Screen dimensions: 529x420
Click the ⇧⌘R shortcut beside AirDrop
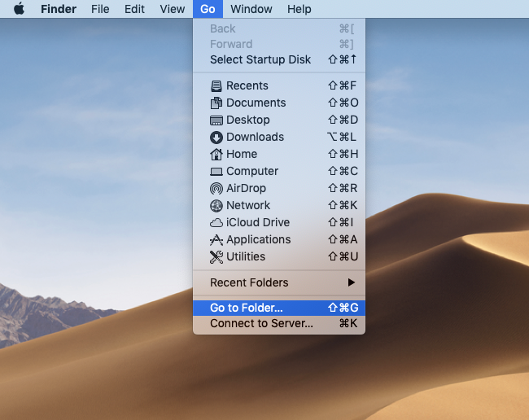click(343, 188)
